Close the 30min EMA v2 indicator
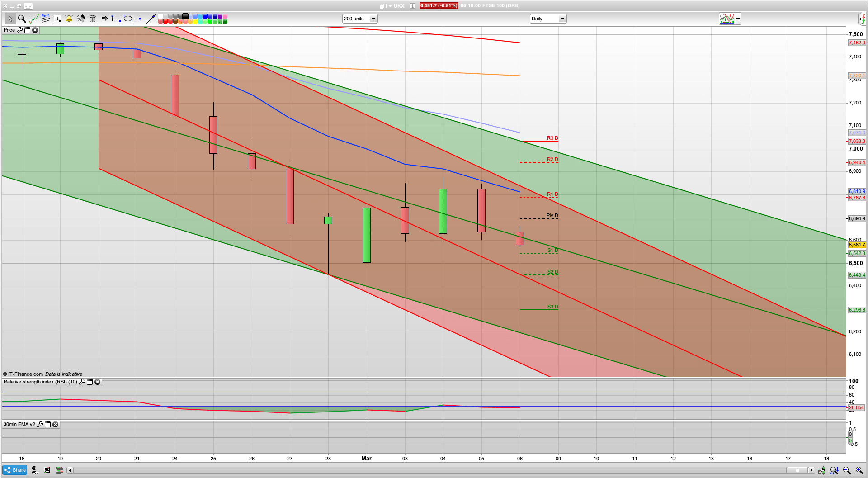This screenshot has width=868, height=478. (x=55, y=425)
